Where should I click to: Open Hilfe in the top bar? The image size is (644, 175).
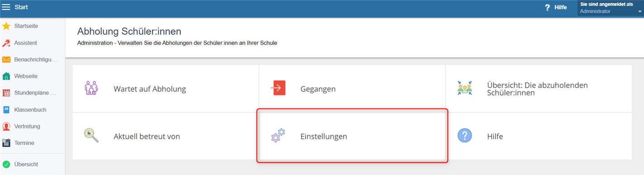[x=556, y=7]
